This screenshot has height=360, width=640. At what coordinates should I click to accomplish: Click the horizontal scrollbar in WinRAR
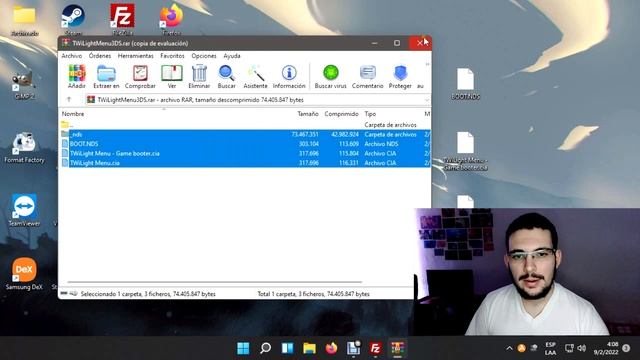click(x=214, y=282)
